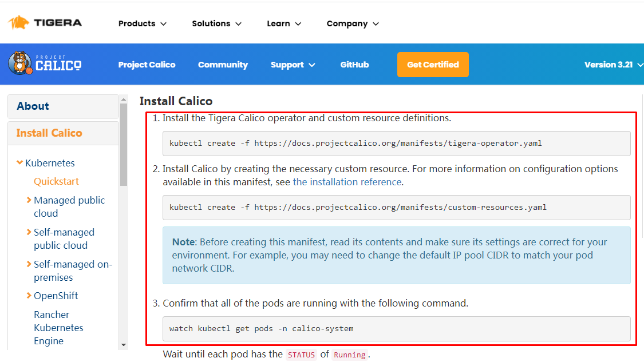Click the sidebar scroll up arrow

(x=124, y=100)
